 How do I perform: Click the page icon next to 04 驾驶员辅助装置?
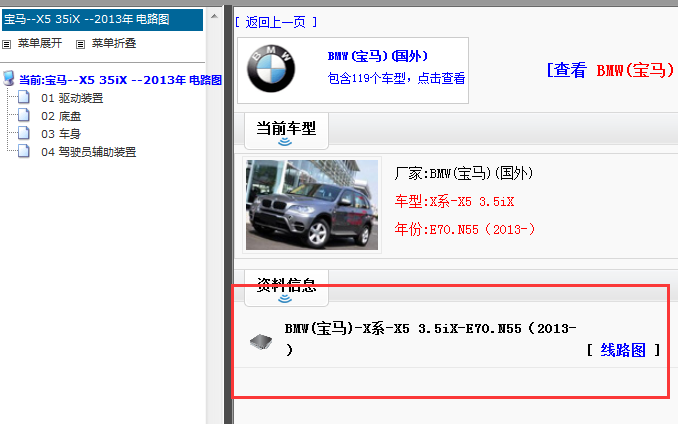(24, 151)
